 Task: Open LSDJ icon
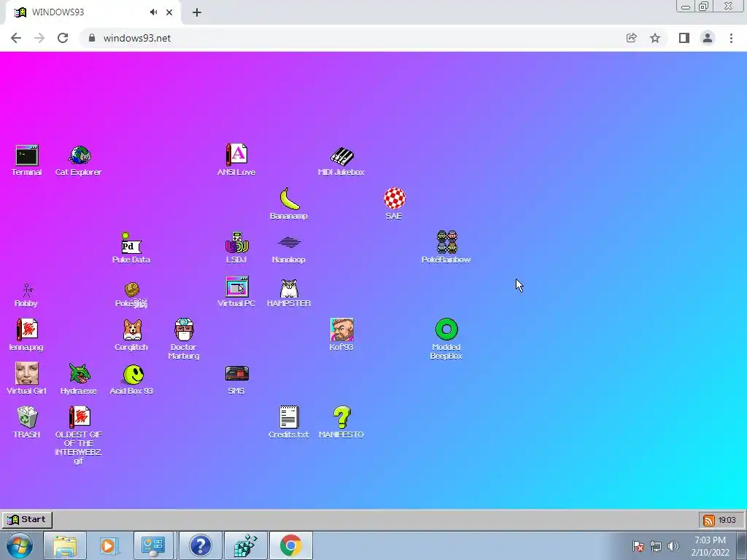click(236, 248)
